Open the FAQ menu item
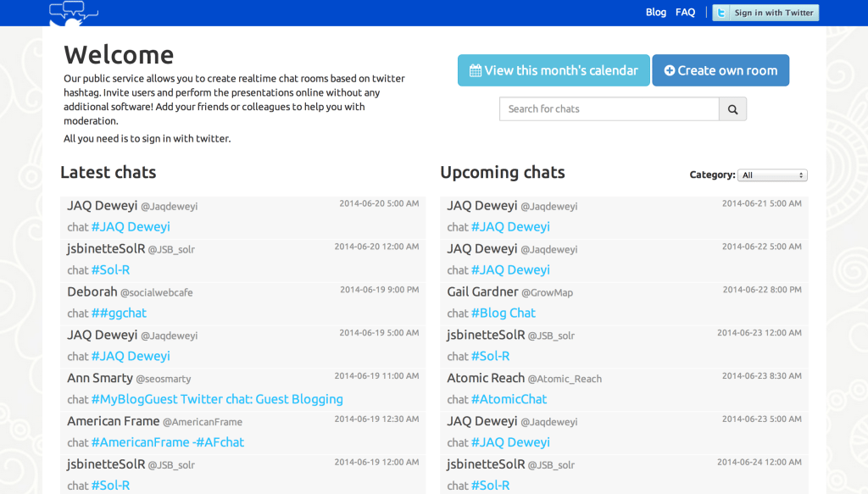Image resolution: width=868 pixels, height=494 pixels. point(685,12)
